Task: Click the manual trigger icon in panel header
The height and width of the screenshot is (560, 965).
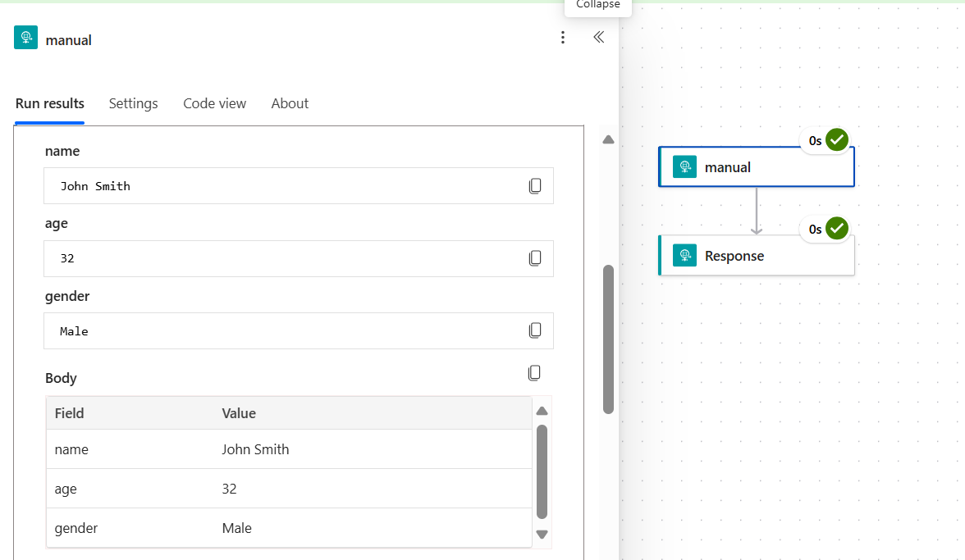Action: click(x=26, y=38)
